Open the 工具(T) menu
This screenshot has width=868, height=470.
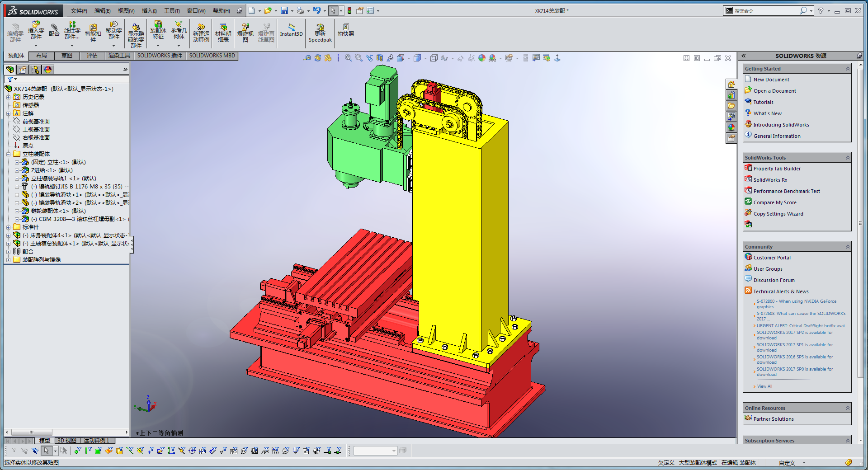click(x=171, y=11)
